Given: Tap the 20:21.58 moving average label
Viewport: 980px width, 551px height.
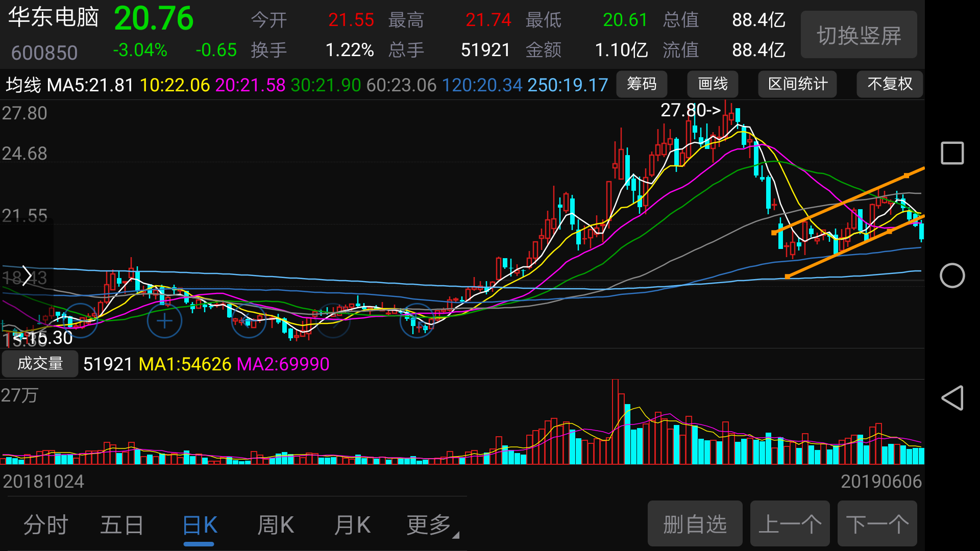Looking at the screenshot, I should coord(250,85).
